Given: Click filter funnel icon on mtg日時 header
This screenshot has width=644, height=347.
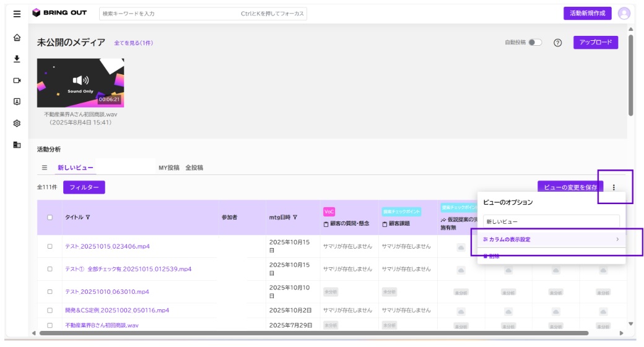Looking at the screenshot, I should [x=295, y=217].
